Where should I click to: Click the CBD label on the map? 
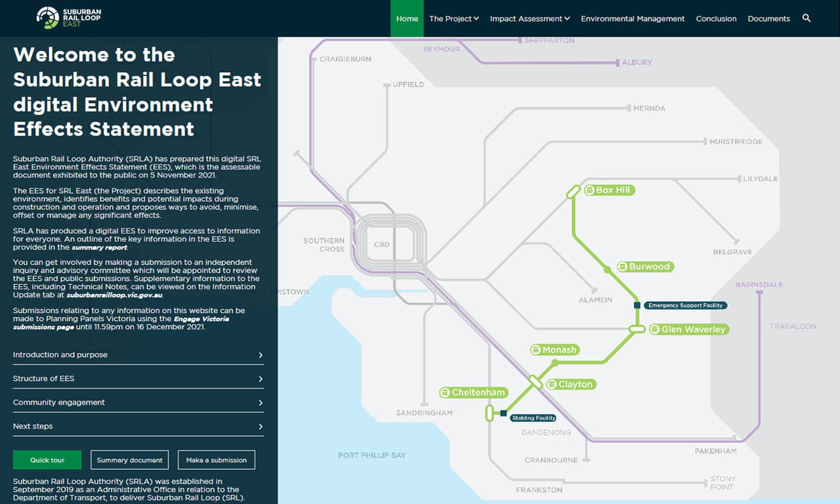tap(381, 245)
